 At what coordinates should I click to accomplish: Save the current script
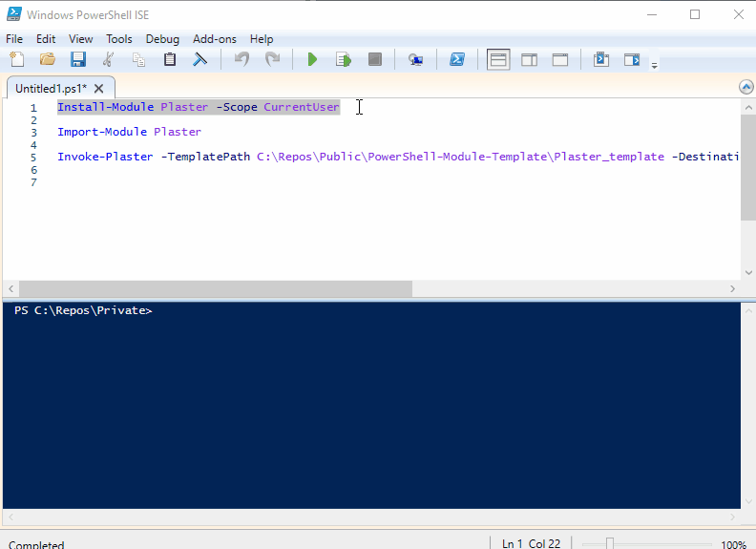click(x=77, y=59)
